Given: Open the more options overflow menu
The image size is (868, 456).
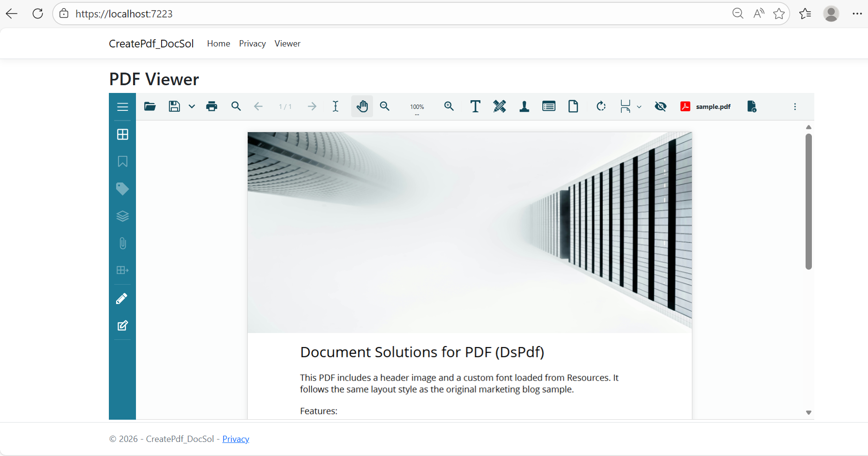Looking at the screenshot, I should click(795, 106).
